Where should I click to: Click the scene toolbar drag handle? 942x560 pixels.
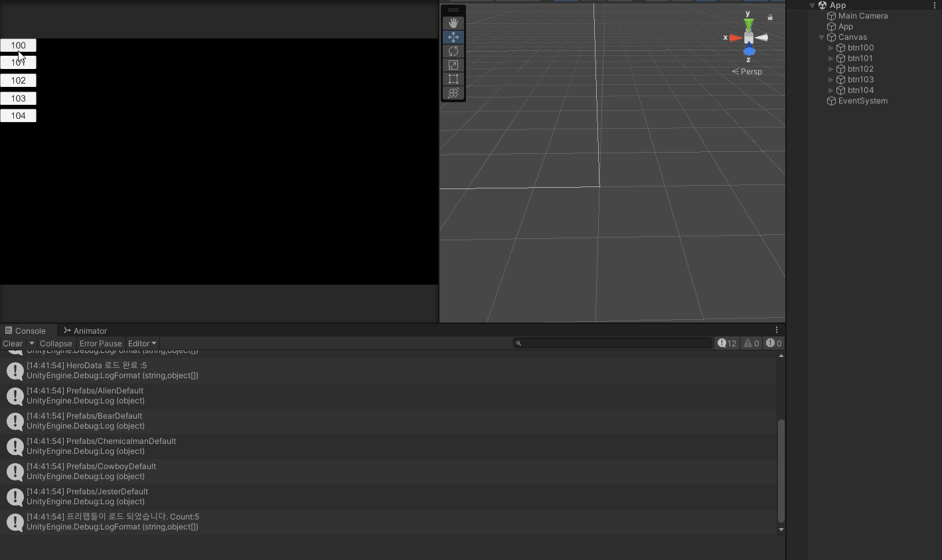click(453, 10)
